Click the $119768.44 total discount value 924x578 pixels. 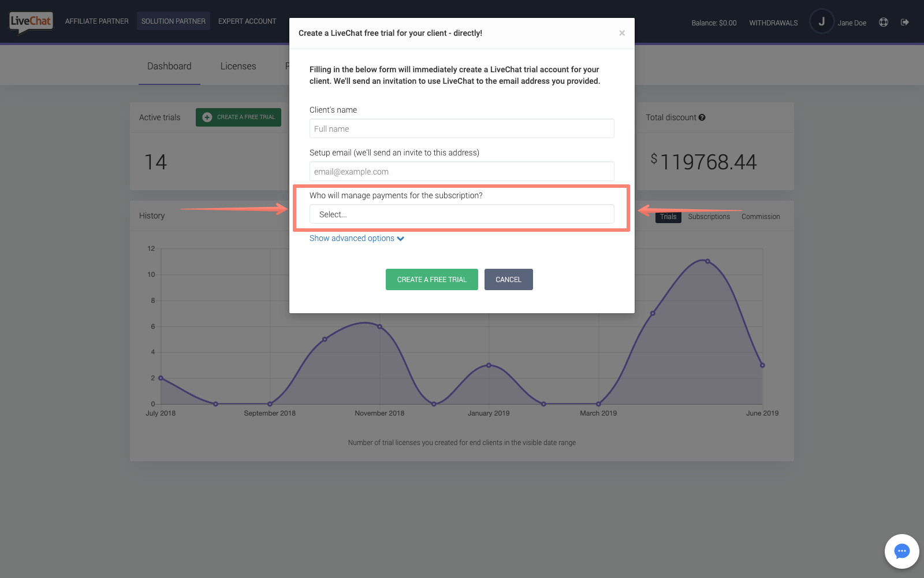[703, 162]
